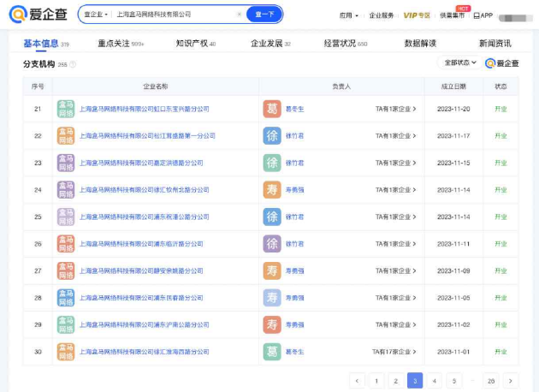Open the VIP专区 link
Screen dimensions: 539x392
pos(417,15)
